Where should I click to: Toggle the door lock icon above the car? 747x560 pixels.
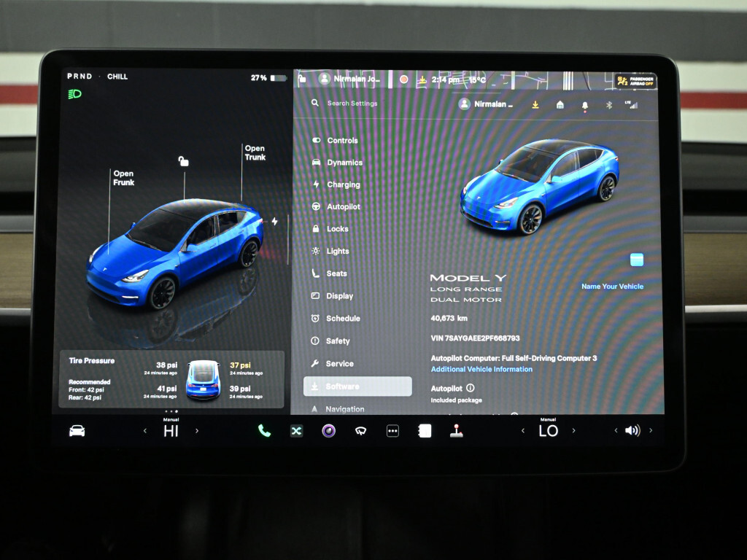click(184, 161)
